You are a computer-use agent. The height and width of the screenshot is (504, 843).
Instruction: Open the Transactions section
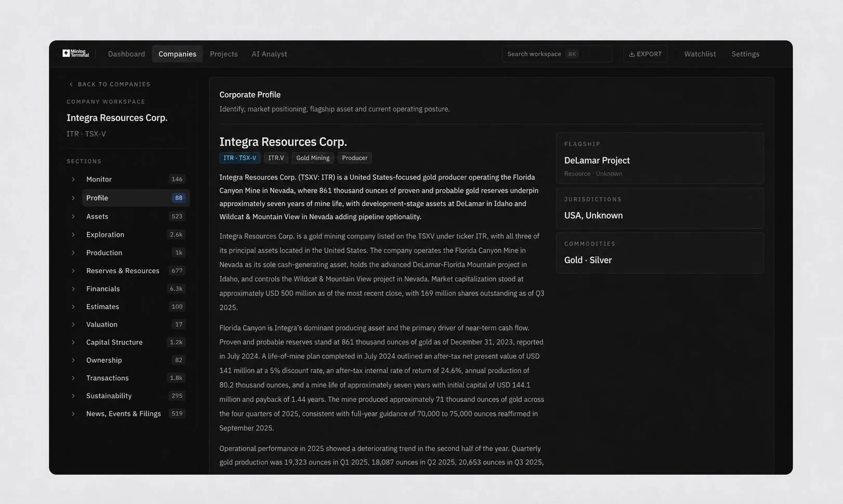click(136, 378)
